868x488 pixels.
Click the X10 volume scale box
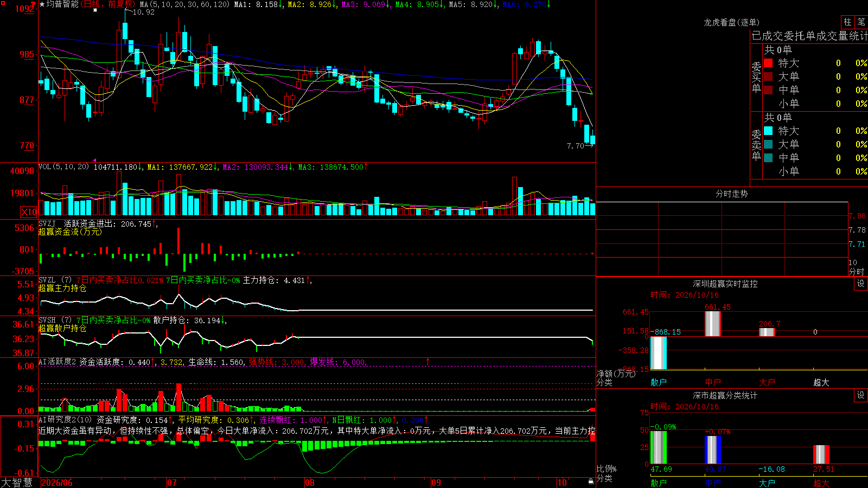click(x=29, y=212)
